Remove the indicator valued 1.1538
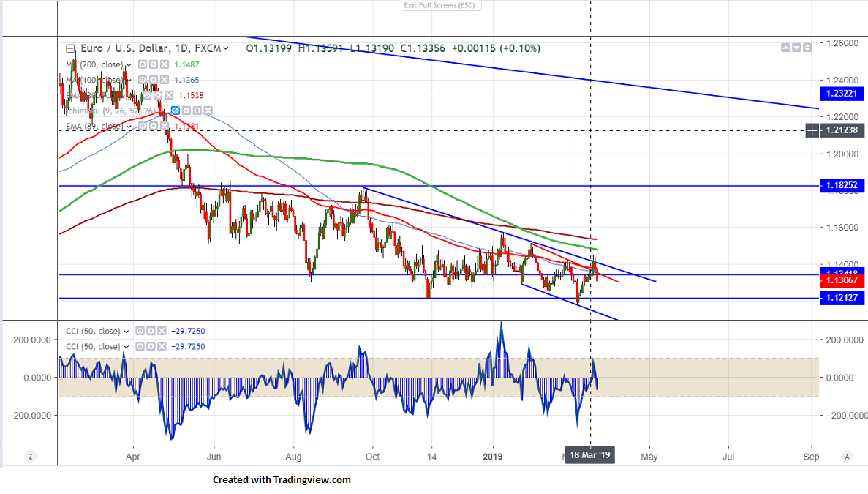868x494 pixels. click(169, 96)
